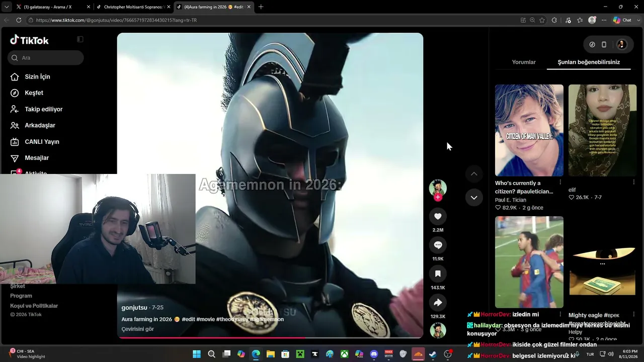The width and height of the screenshot is (644, 362).
Task: Seek the video progress bar
Action: pyautogui.click(x=270, y=338)
